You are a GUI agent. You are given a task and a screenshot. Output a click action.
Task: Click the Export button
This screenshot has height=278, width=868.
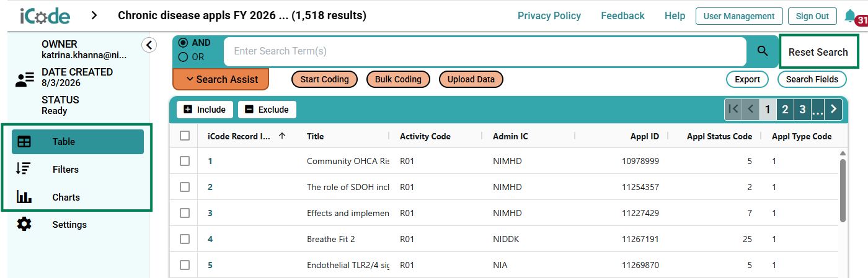pos(747,79)
